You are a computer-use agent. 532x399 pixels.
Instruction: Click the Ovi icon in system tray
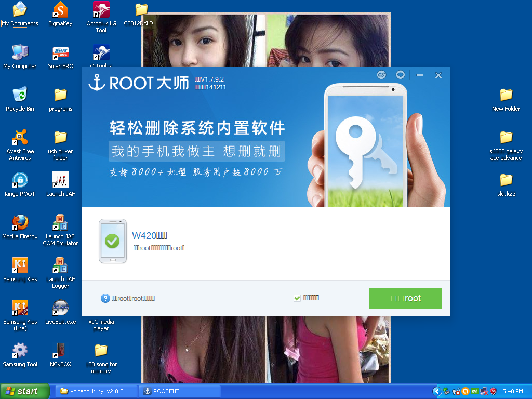pos(474,391)
